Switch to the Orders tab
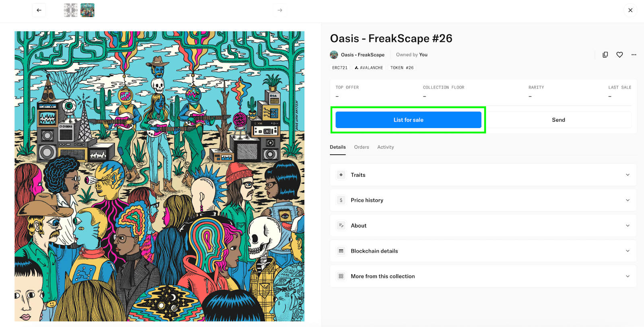The width and height of the screenshot is (644, 327). click(x=361, y=147)
